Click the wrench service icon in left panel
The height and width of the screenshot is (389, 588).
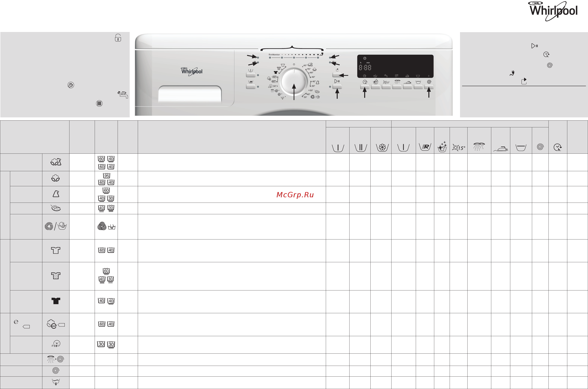(x=71, y=85)
